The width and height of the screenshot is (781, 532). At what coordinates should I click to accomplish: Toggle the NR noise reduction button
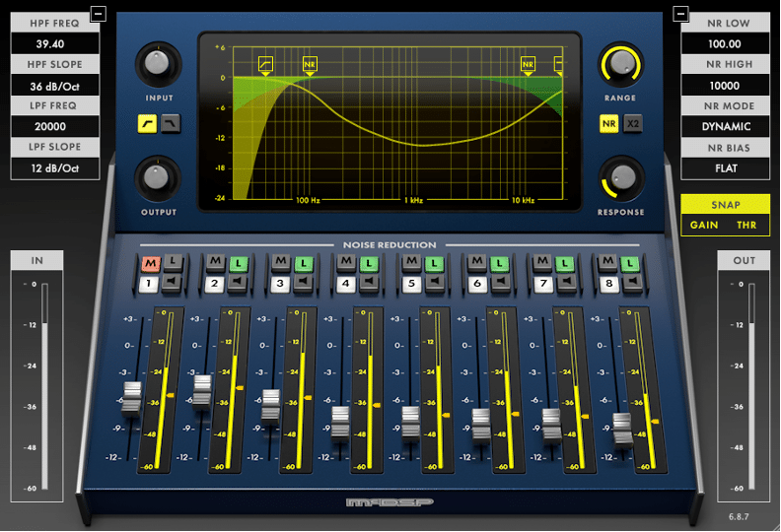pos(609,123)
